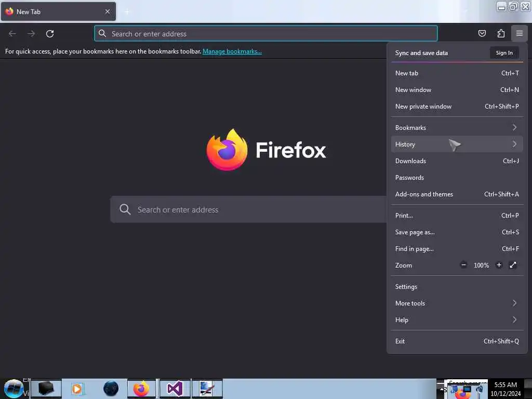532x399 pixels.
Task: Open media player taskbar icon
Action: click(77, 389)
